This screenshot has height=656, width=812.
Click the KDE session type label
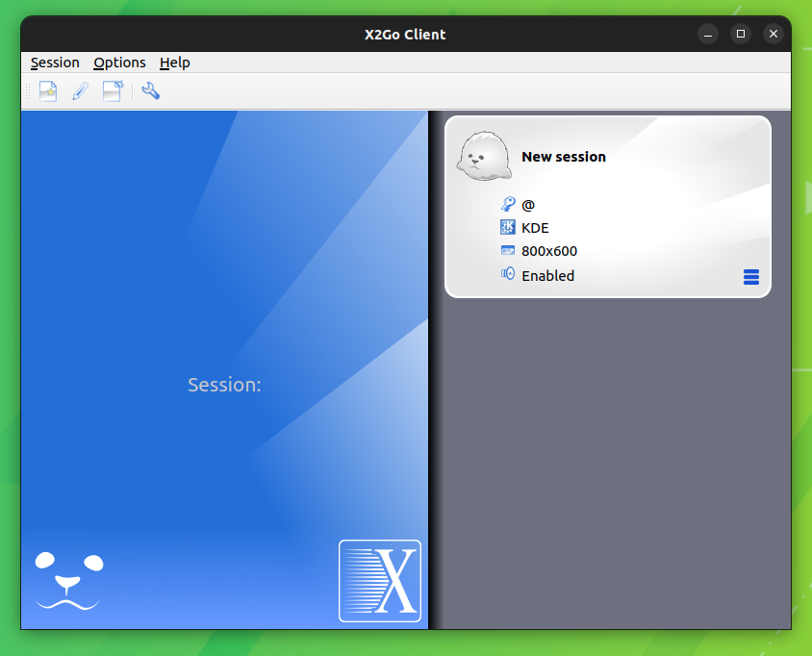click(535, 227)
